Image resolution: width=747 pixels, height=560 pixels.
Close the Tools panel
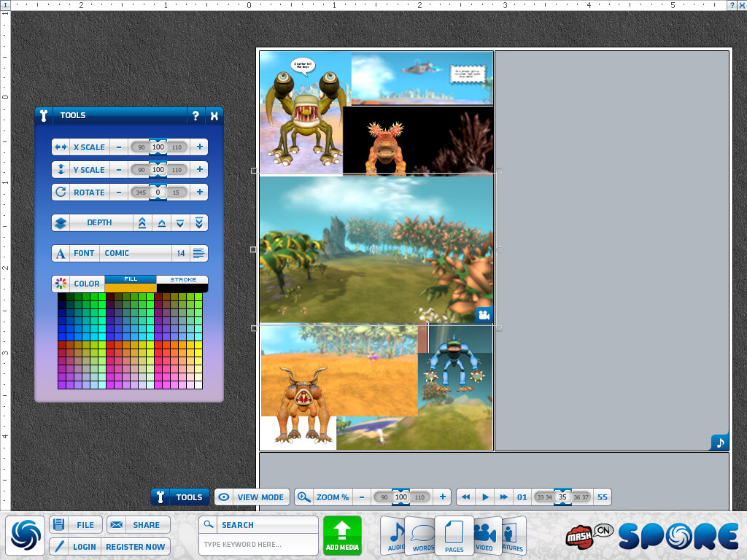[214, 115]
